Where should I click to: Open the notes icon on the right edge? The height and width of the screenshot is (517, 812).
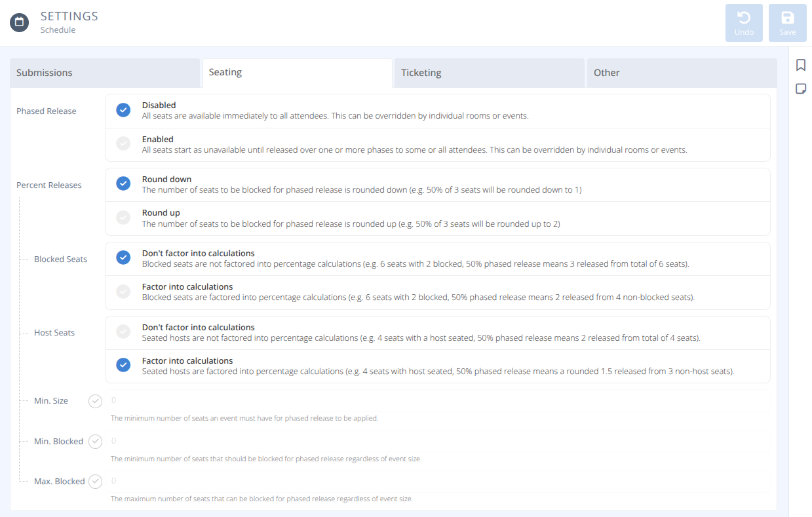800,88
